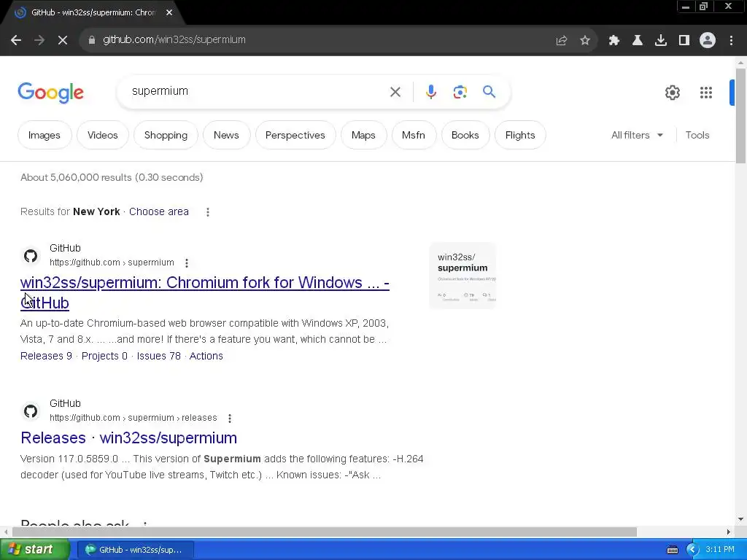Open Google quick settings gear
Screen dimensions: 747x560
click(672, 93)
